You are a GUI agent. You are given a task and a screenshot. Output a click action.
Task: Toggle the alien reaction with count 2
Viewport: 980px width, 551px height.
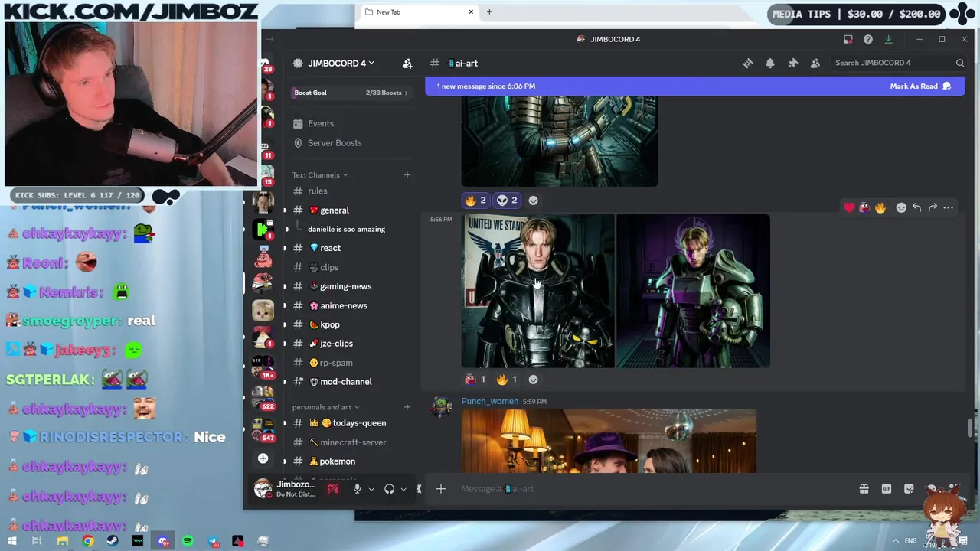[507, 201]
